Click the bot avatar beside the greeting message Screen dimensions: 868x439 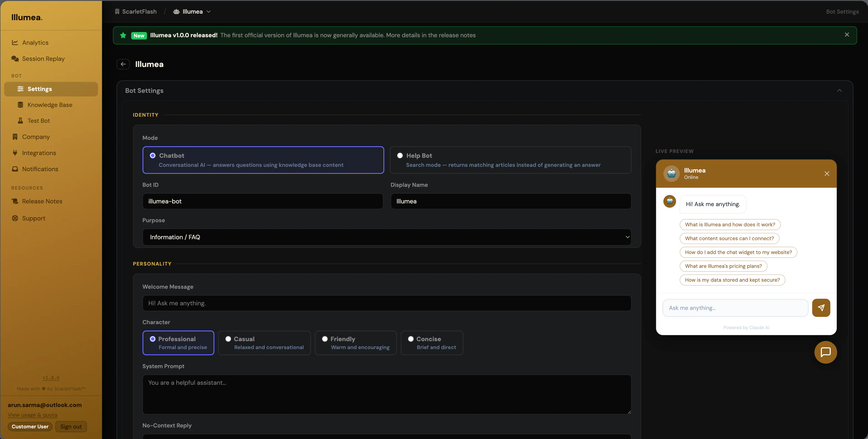click(x=670, y=201)
